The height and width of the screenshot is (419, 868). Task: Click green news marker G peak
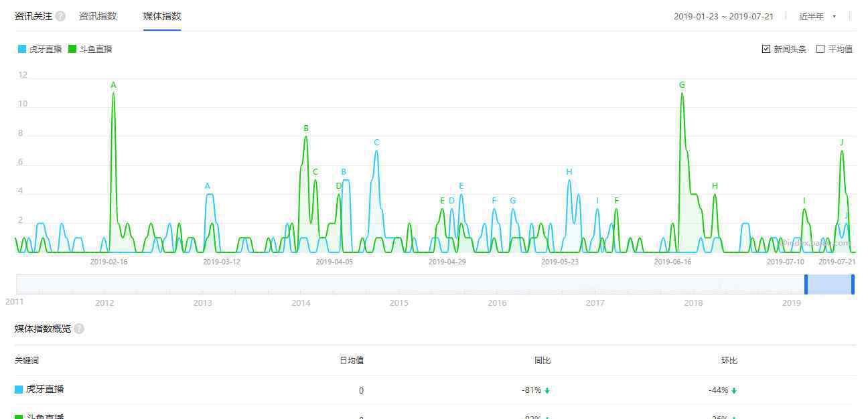[x=682, y=85]
